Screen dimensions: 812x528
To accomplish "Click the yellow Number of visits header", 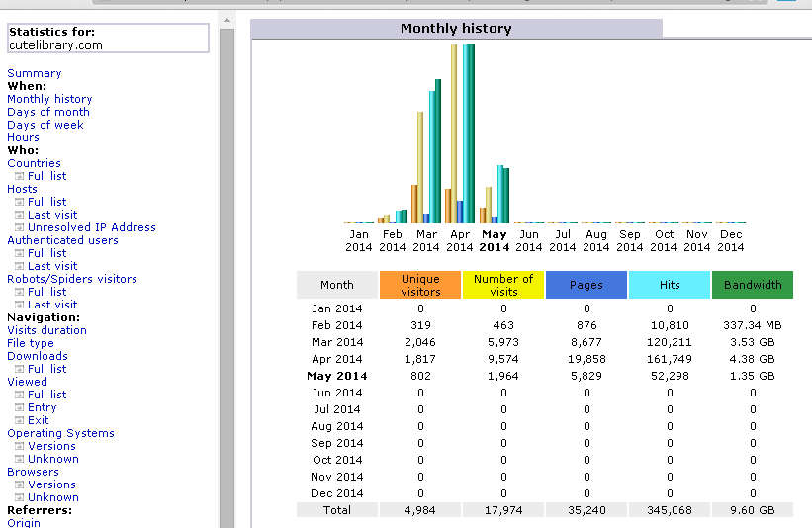I will 503,285.
